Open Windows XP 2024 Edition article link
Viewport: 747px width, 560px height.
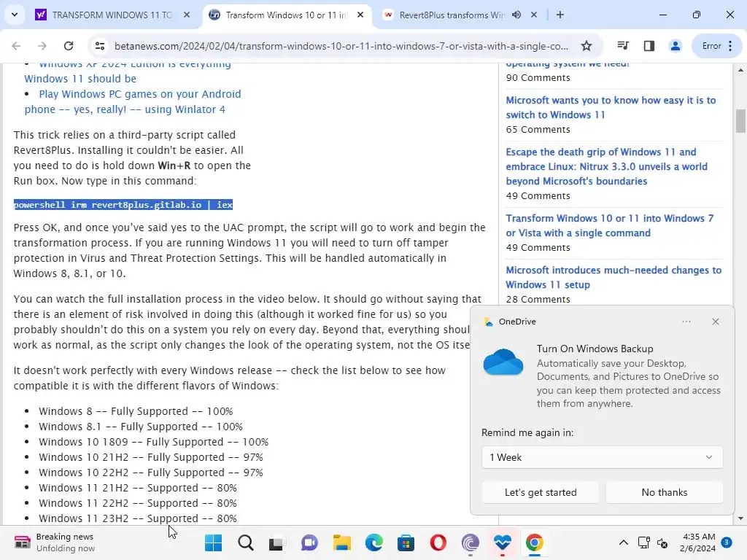[128, 71]
